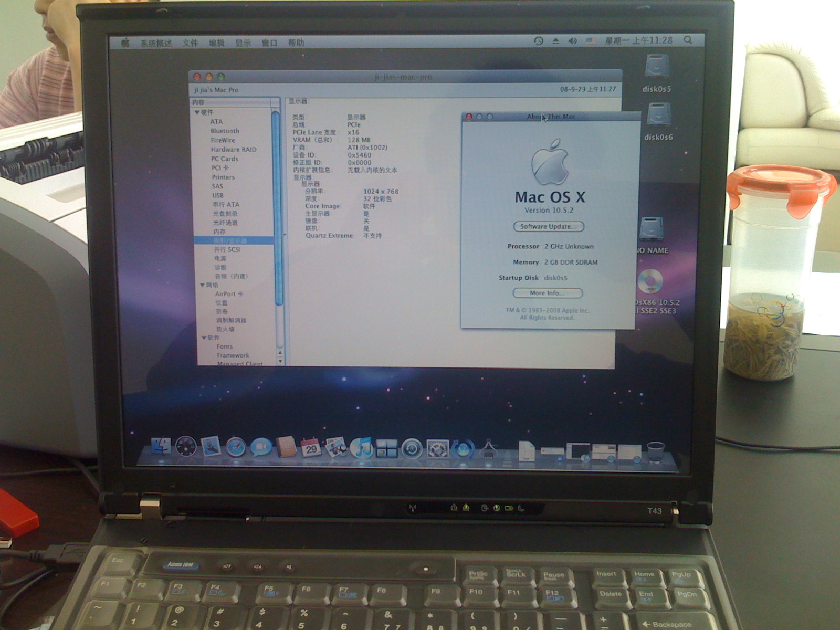Open the 帮助 (Help) menu
This screenshot has height=630, width=840.
[296, 43]
